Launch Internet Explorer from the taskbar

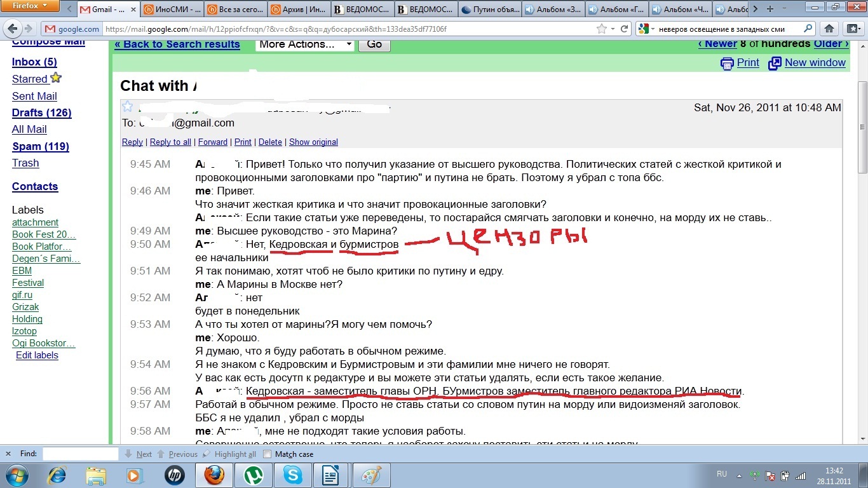(57, 475)
